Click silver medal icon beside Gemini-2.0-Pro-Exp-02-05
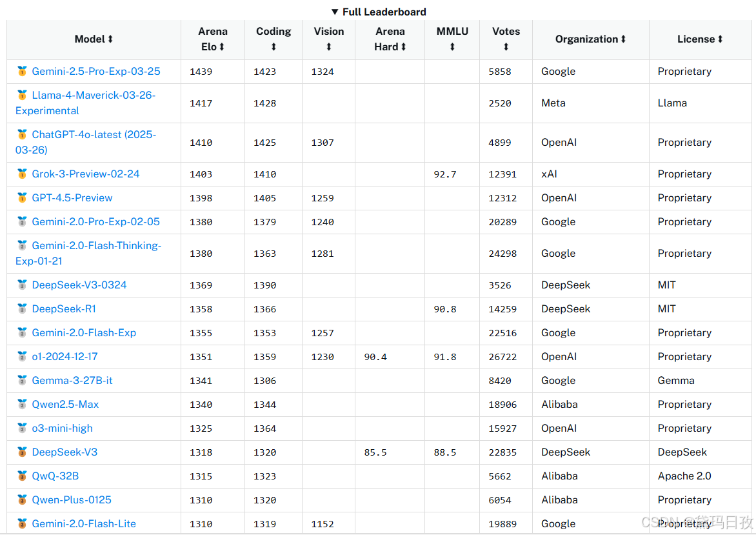This screenshot has width=756, height=535. click(22, 221)
